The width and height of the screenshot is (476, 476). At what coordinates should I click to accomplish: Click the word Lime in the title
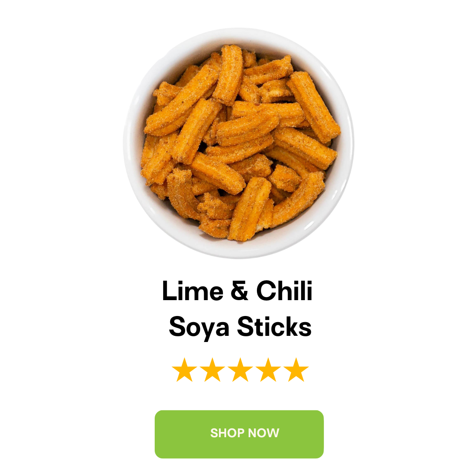pos(193,290)
